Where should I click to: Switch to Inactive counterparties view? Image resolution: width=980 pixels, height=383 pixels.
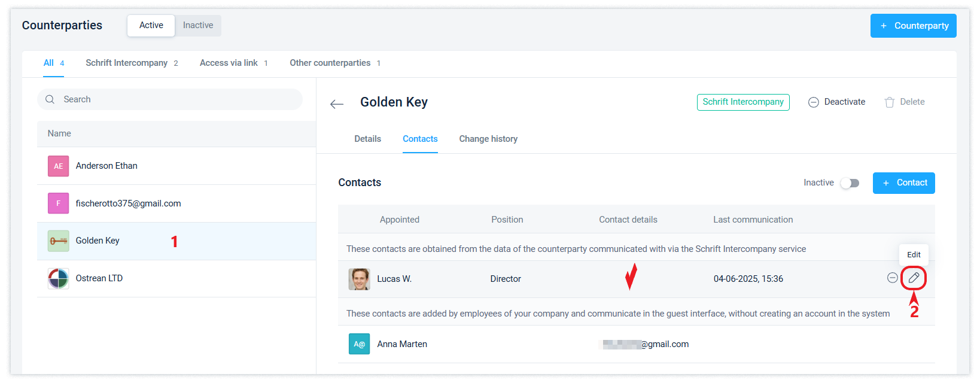pos(198,25)
